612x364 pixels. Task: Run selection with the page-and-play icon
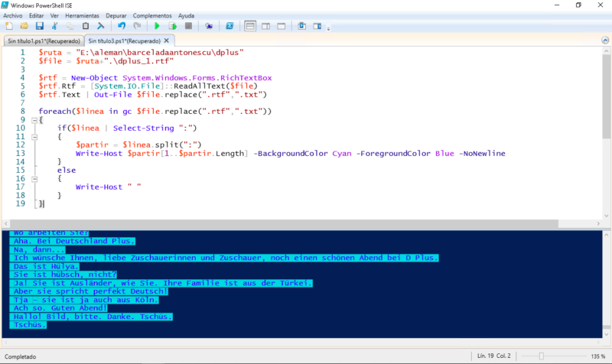pos(173,26)
